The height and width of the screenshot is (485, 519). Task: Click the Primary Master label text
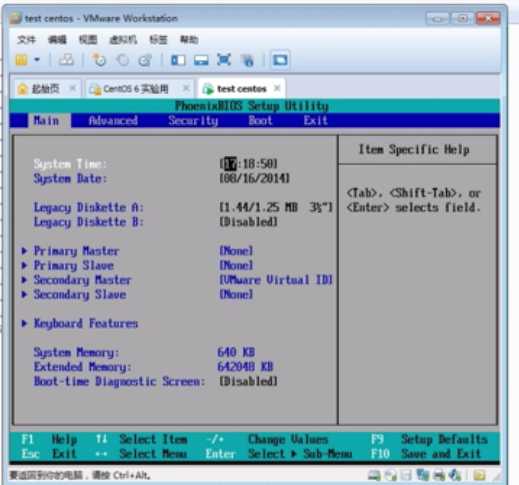[77, 251]
